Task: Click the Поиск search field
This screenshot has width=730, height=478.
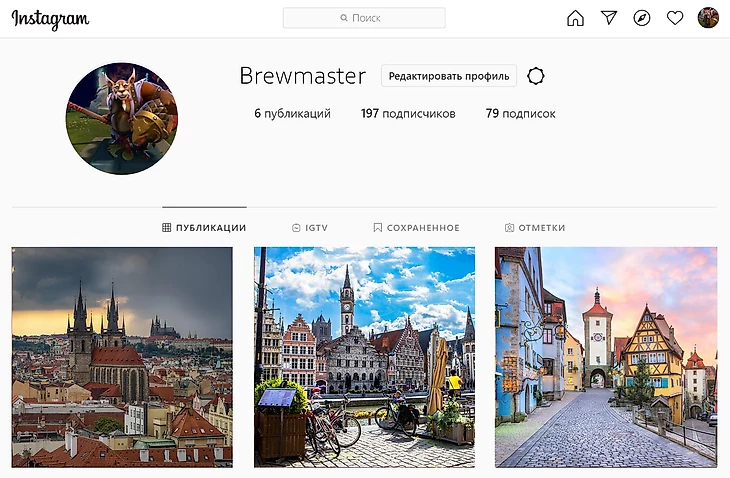Action: 364,18
